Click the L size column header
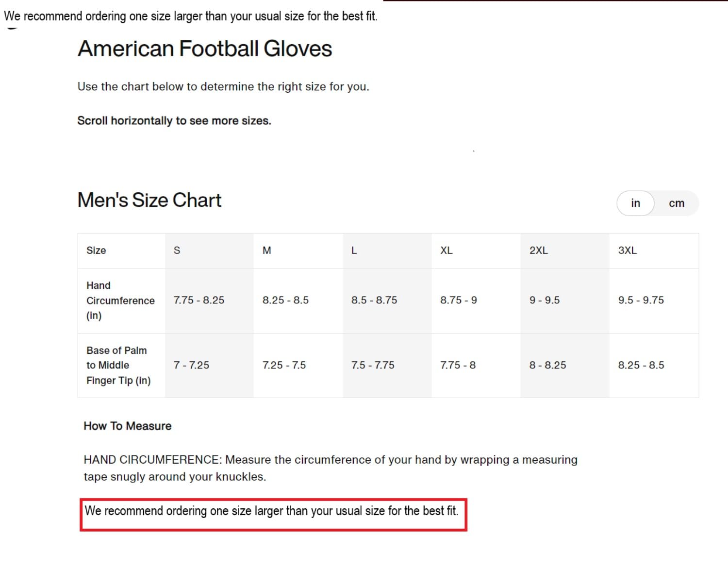728x569 pixels. tap(354, 251)
